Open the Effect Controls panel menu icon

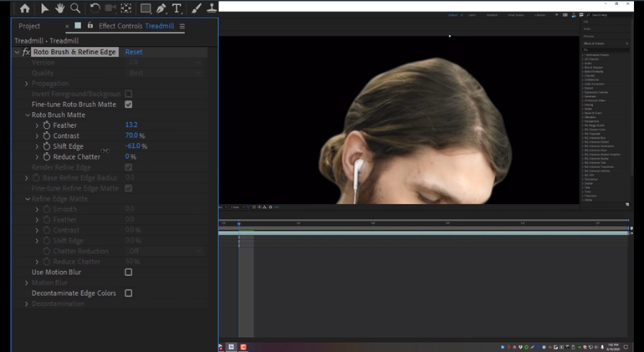(x=182, y=26)
